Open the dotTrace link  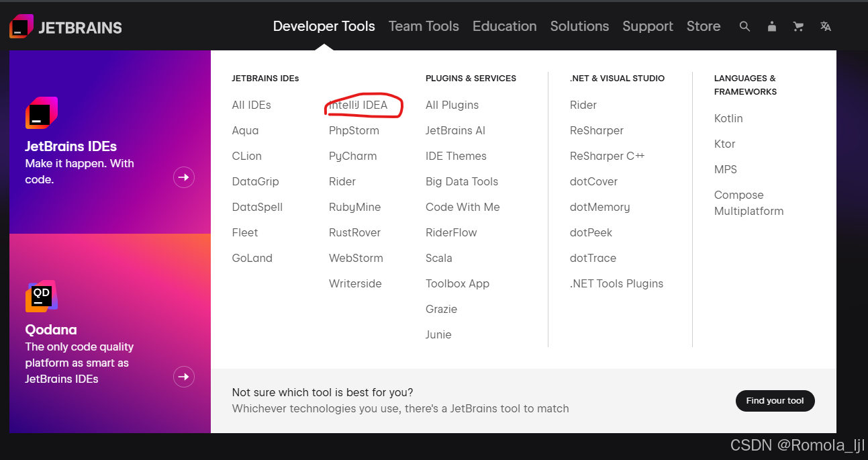click(593, 258)
